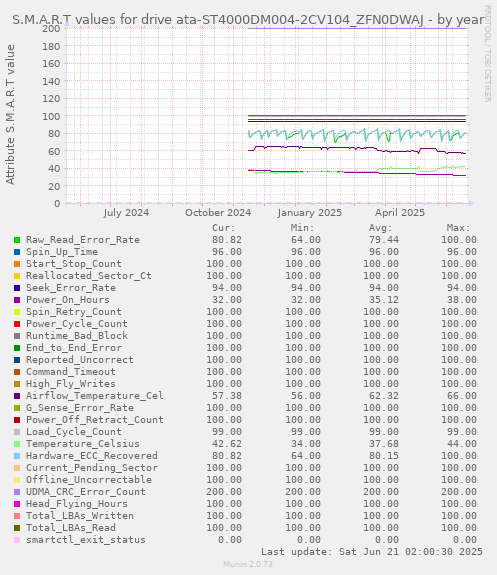Click the Munin 2.0.73 footer text

(x=248, y=564)
